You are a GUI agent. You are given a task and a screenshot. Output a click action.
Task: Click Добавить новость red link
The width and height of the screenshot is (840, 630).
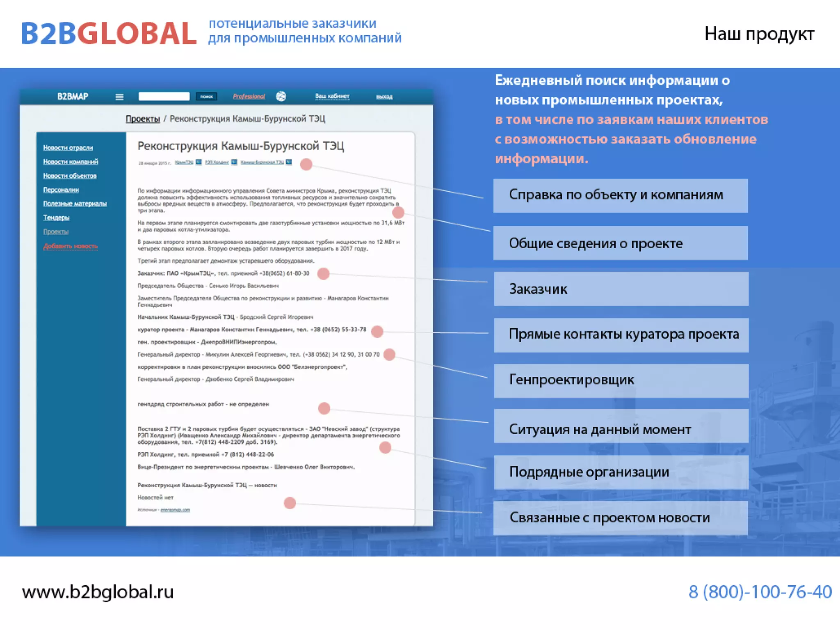pyautogui.click(x=71, y=246)
